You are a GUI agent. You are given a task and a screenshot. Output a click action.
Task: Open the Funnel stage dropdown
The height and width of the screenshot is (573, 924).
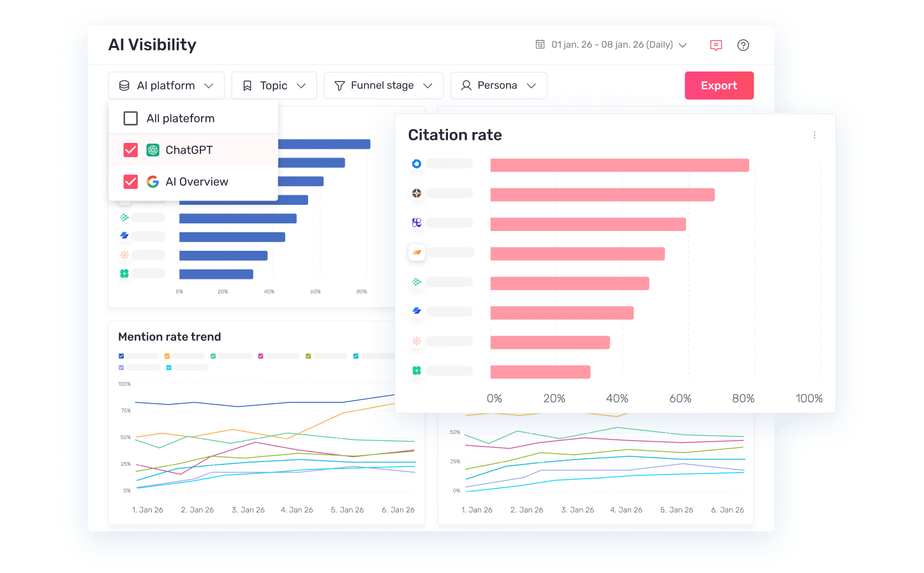(x=383, y=85)
